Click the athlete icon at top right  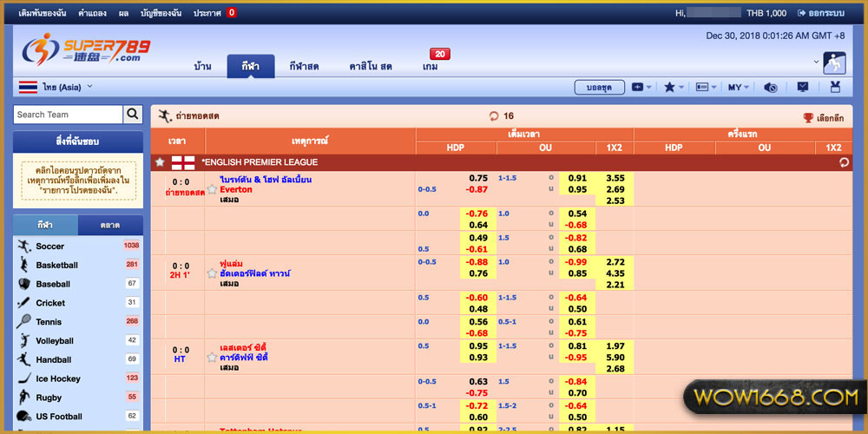tap(835, 63)
